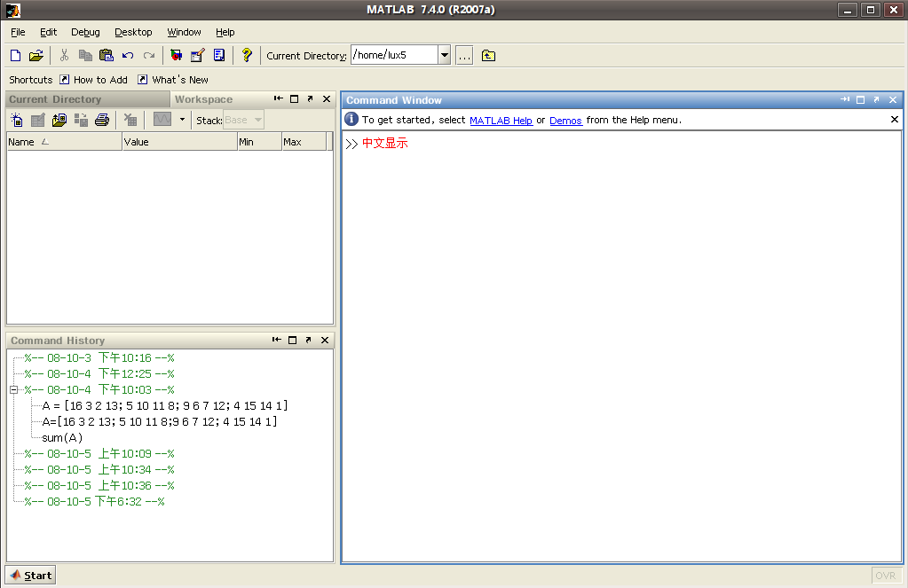Sort Workspace by Min column
The width and height of the screenshot is (908, 588).
coord(259,142)
